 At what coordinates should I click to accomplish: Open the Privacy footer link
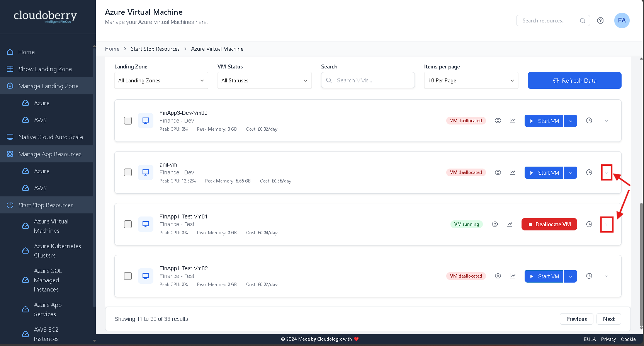click(x=608, y=339)
